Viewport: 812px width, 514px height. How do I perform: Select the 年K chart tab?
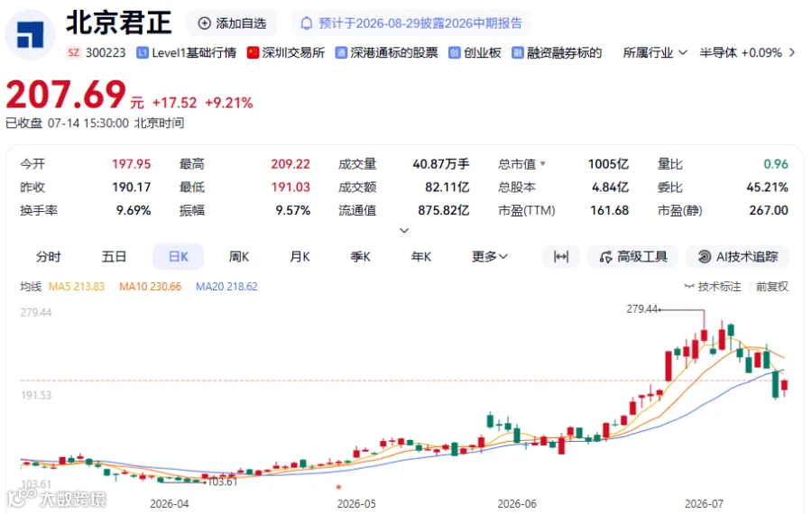coord(421,257)
